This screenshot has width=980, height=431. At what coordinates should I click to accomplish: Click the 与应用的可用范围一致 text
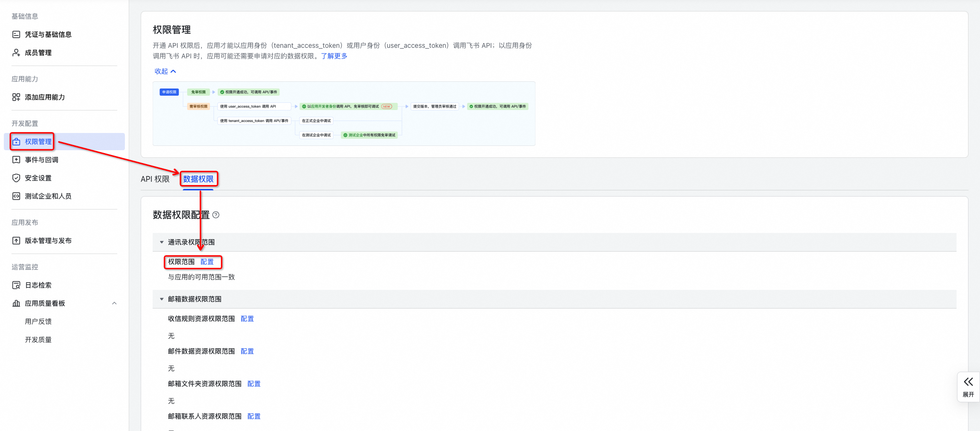pyautogui.click(x=201, y=277)
